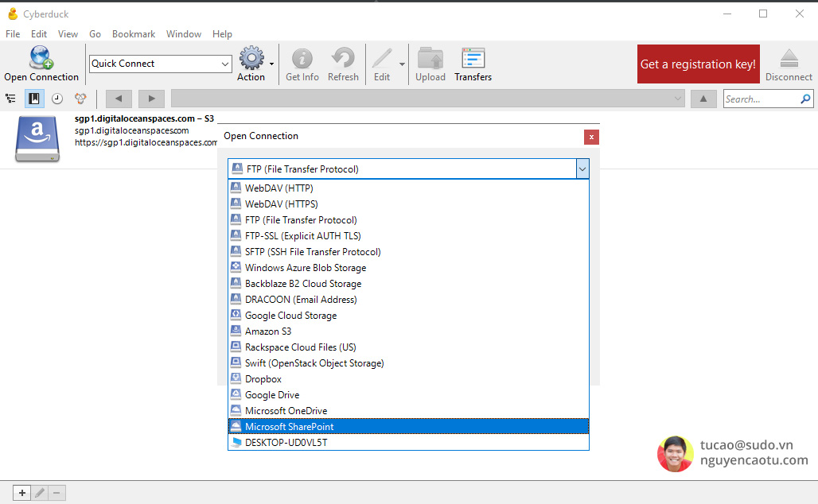Viewport: 818px width, 504px height.
Task: Toggle the History view
Action: pyautogui.click(x=55, y=98)
